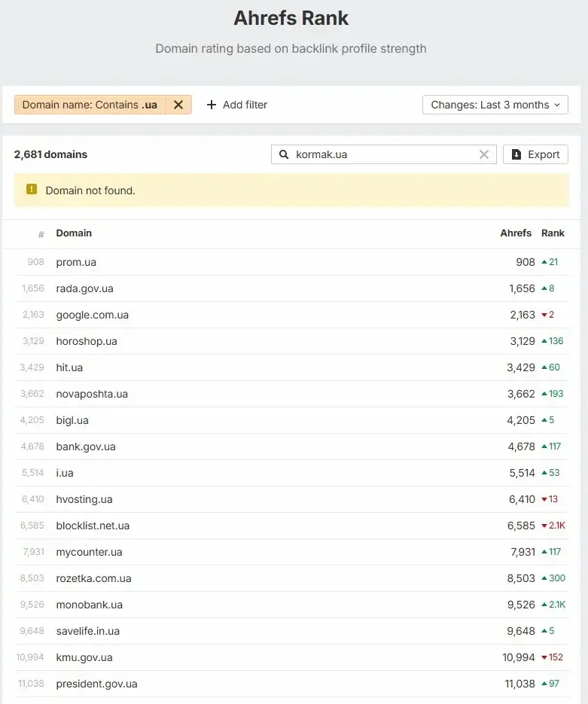Export the domain list

[535, 154]
